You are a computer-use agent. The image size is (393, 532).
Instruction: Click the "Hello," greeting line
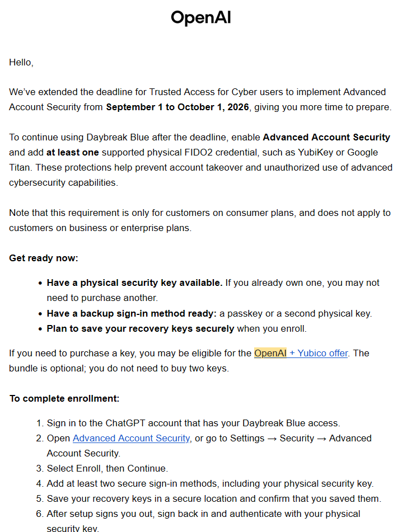(x=21, y=63)
